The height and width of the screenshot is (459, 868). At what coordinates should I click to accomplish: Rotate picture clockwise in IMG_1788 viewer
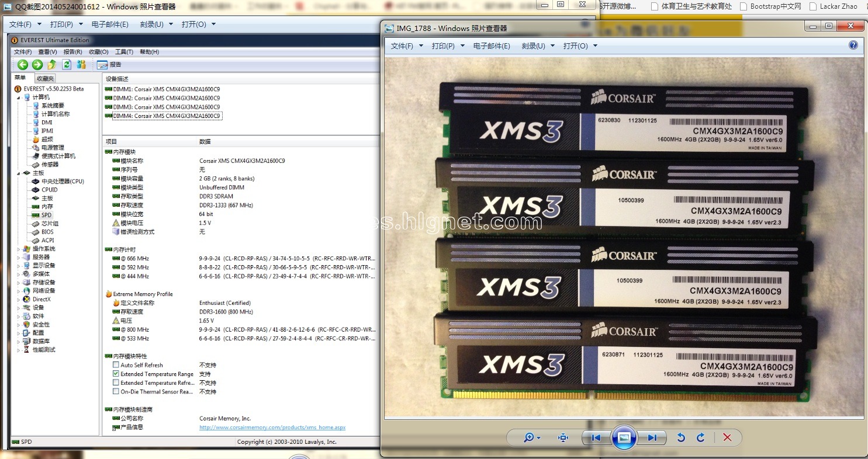point(701,437)
